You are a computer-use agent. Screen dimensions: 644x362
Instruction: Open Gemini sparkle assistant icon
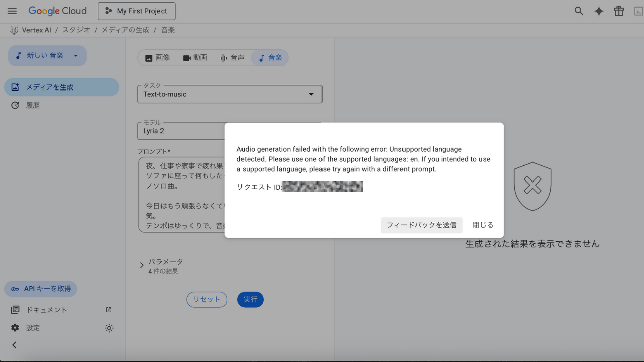pos(599,11)
